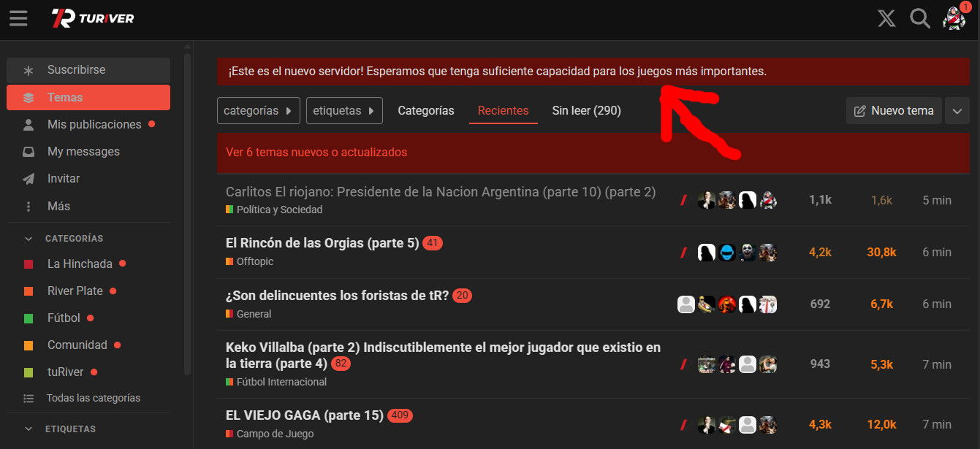Click the Turiver logo
The height and width of the screenshot is (449, 980).
point(93,18)
